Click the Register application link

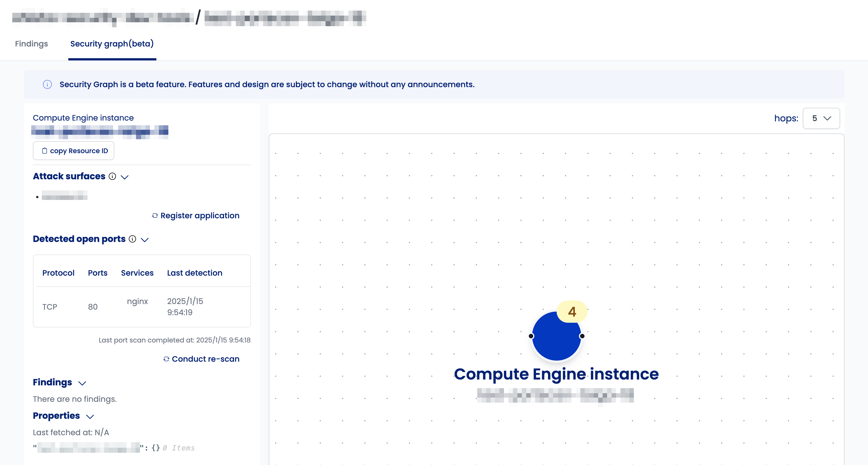pos(196,216)
